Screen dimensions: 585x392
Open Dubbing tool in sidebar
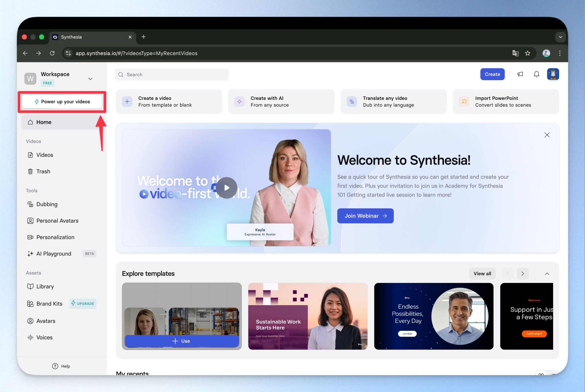tap(47, 204)
